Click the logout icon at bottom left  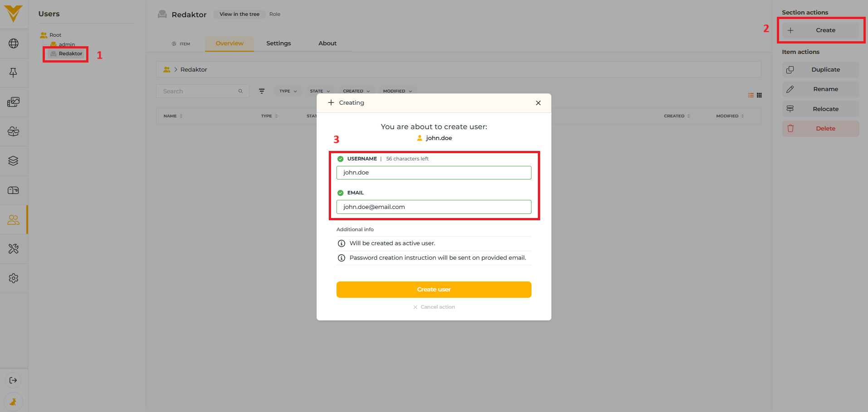pyautogui.click(x=13, y=380)
